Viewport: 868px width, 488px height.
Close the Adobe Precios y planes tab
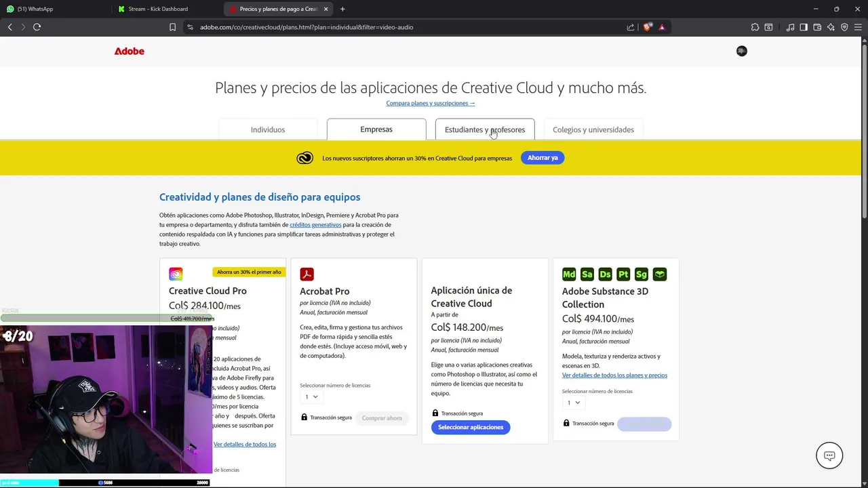tap(326, 9)
